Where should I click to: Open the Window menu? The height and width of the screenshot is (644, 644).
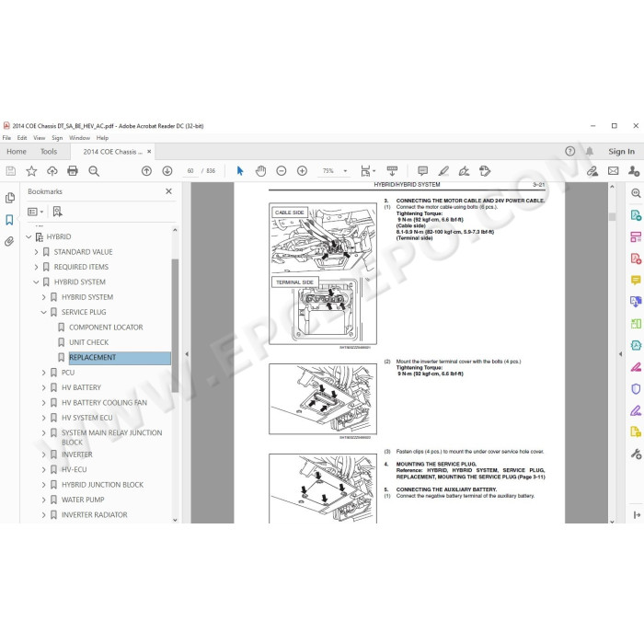click(x=79, y=138)
